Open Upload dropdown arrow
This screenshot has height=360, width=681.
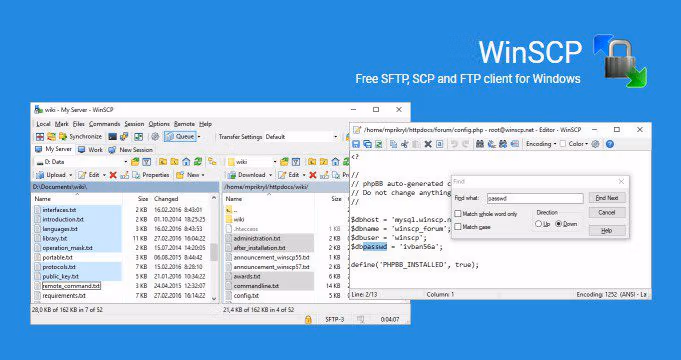71,175
